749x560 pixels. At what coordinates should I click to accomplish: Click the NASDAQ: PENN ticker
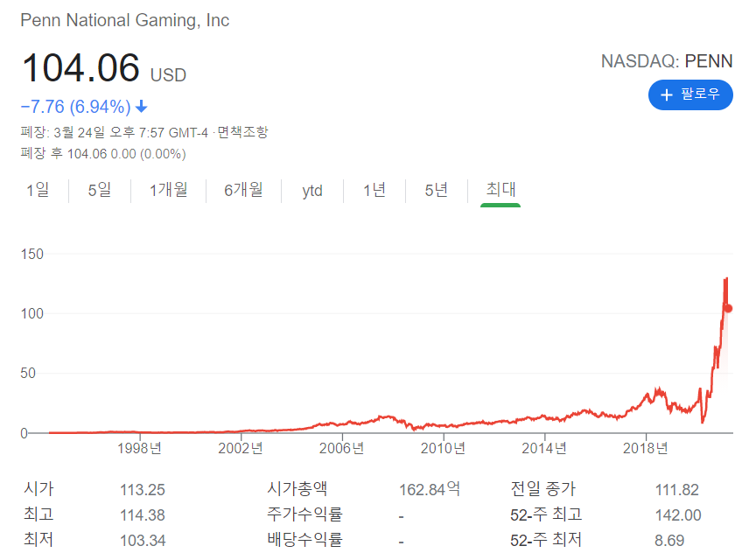(x=667, y=61)
